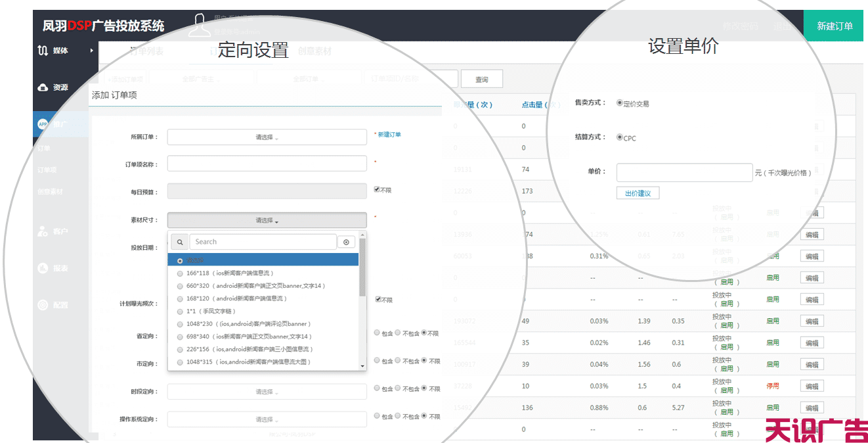868x443 pixels.
Task: Click the dropdown list scrollbar thumb
Action: point(362,267)
